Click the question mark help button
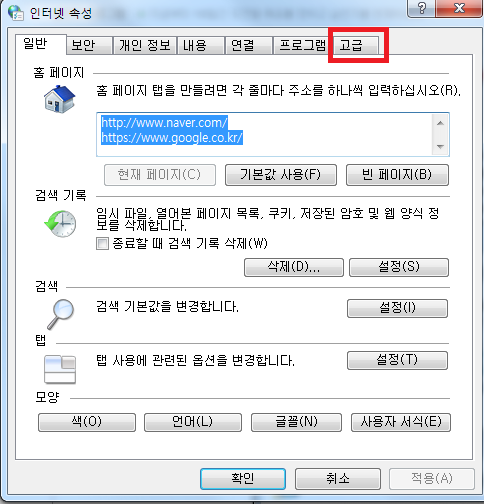484x504 pixels. [421, 8]
